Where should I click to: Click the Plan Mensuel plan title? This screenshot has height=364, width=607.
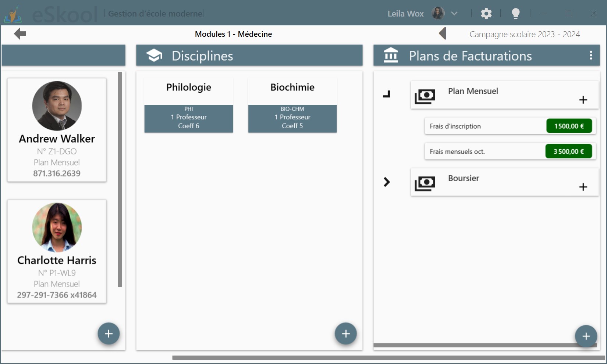(x=473, y=91)
